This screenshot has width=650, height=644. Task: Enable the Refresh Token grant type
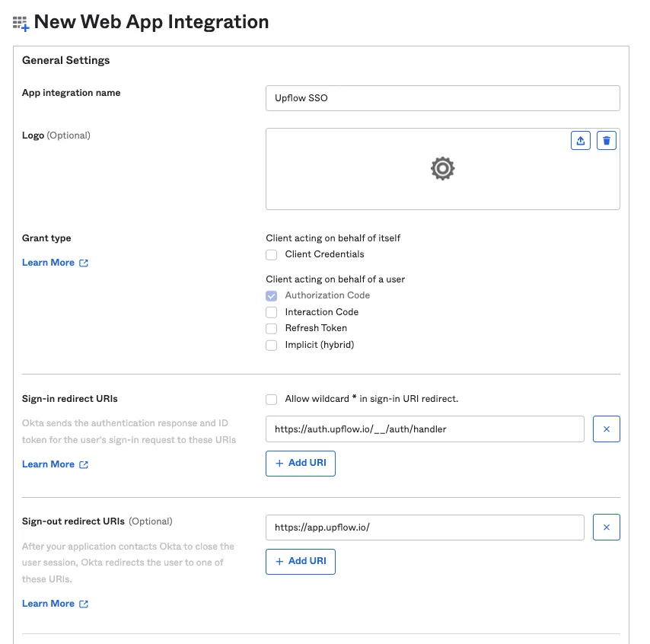(271, 328)
